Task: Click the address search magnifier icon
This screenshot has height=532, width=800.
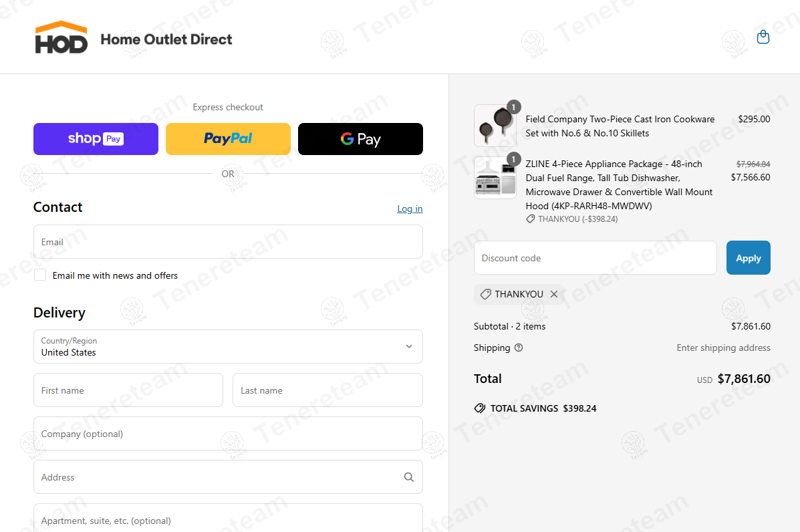Action: [409, 477]
